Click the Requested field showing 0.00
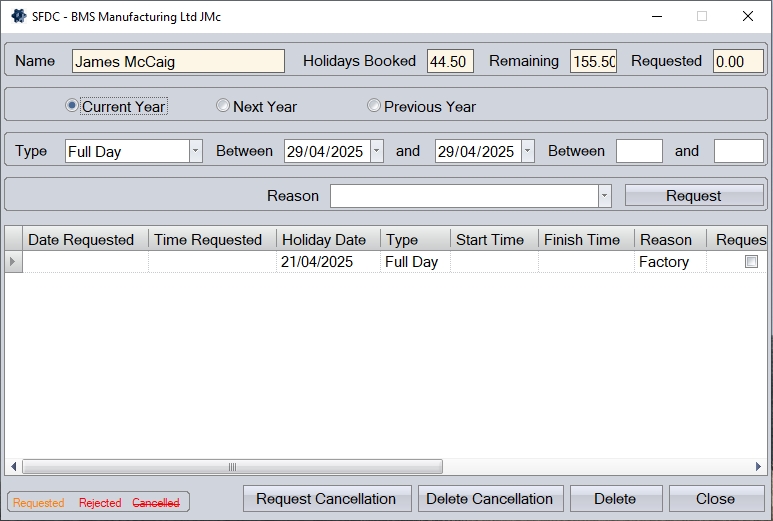The height and width of the screenshot is (521, 773). (x=738, y=61)
